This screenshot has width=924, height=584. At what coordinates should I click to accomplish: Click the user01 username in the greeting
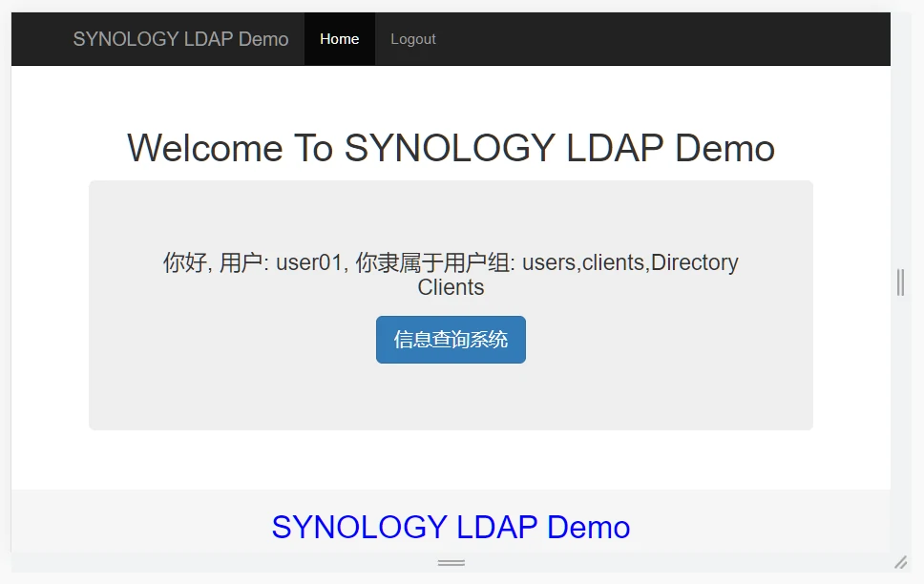coord(308,263)
